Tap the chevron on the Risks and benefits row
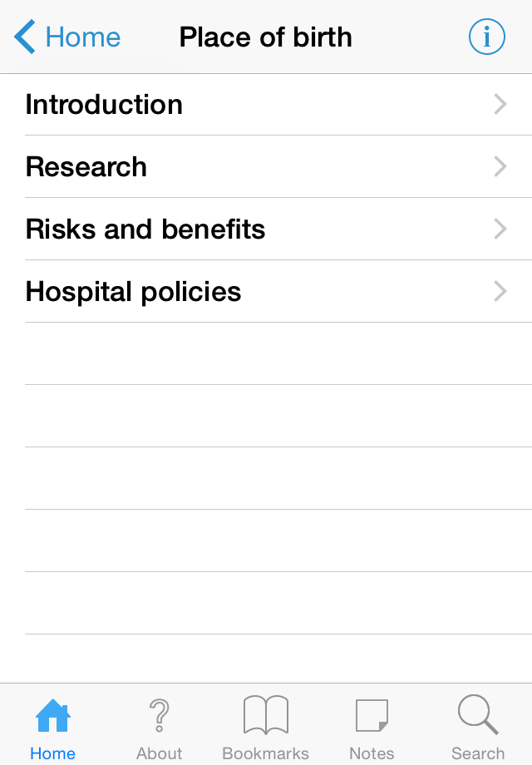 499,229
